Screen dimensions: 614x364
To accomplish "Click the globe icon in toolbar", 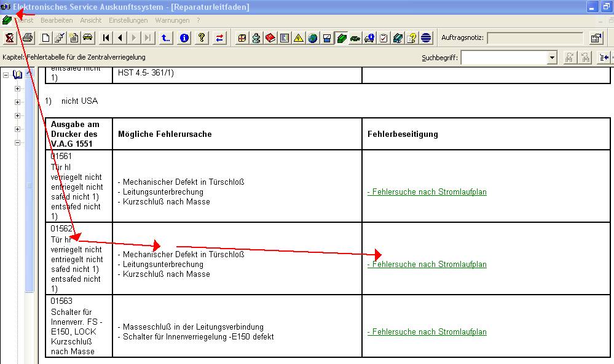I will [313, 38].
